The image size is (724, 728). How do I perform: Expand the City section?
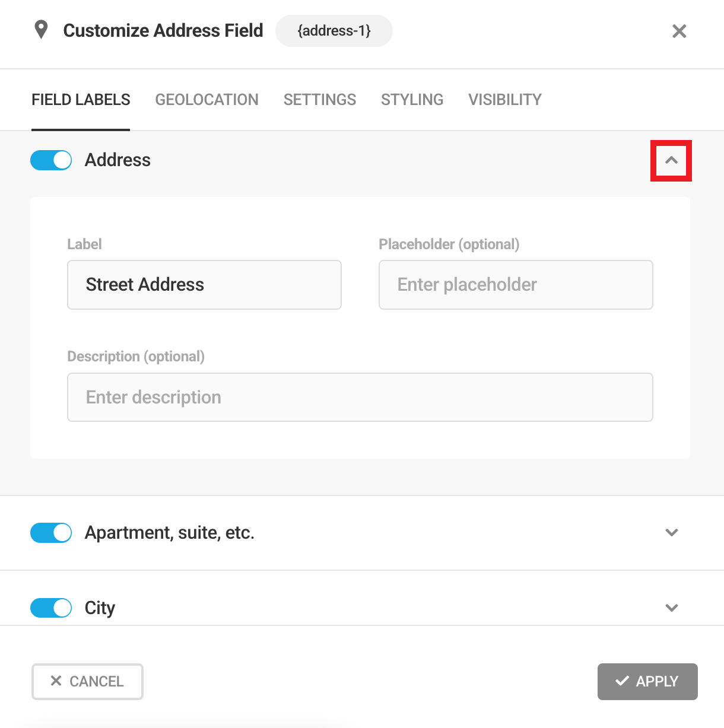point(671,608)
